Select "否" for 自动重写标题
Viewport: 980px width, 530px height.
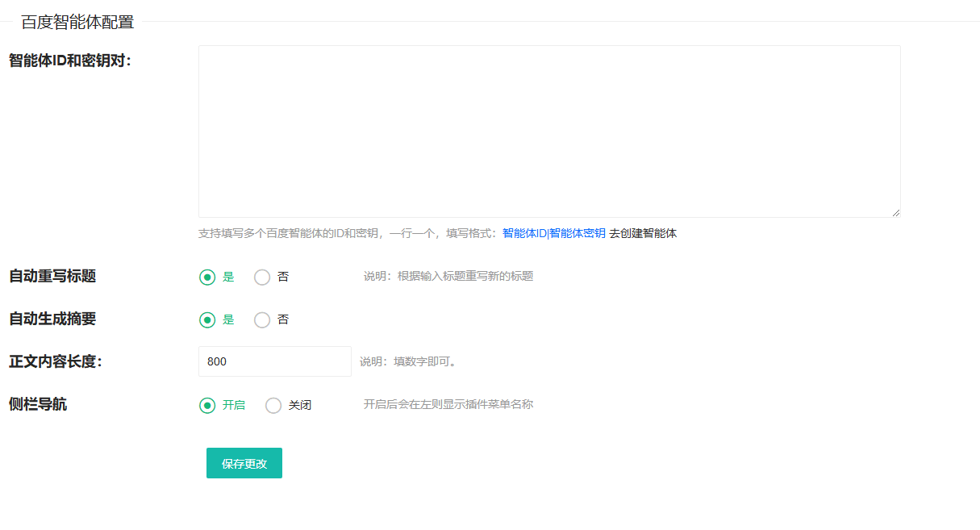261,276
